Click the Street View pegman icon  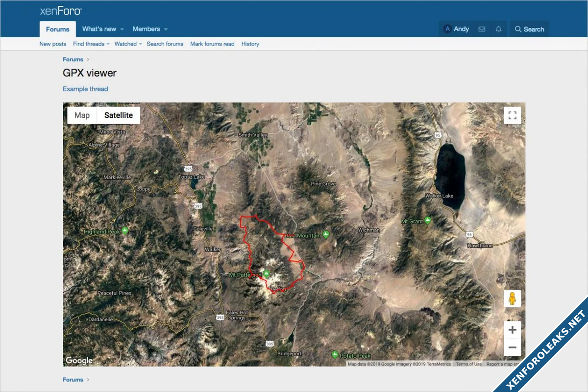(x=513, y=299)
